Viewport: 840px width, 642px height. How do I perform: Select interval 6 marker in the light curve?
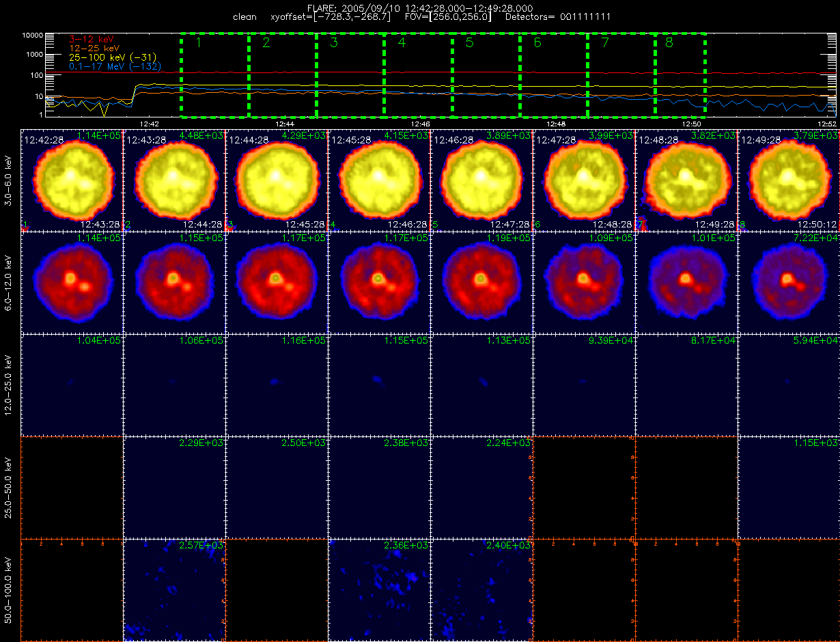coord(537,44)
